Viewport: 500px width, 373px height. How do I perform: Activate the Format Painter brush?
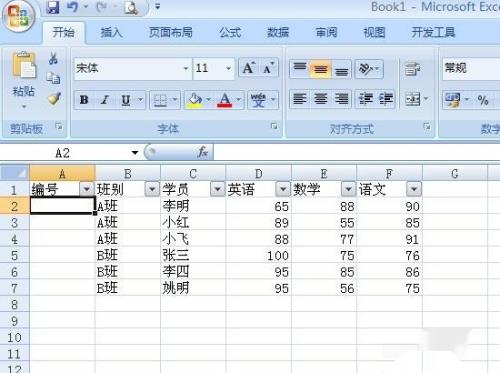[54, 99]
